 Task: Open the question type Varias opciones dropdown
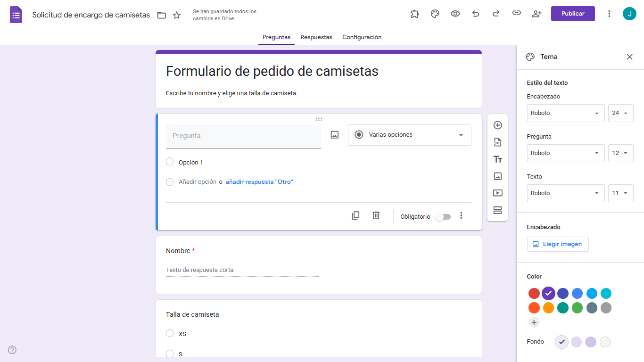[409, 135]
